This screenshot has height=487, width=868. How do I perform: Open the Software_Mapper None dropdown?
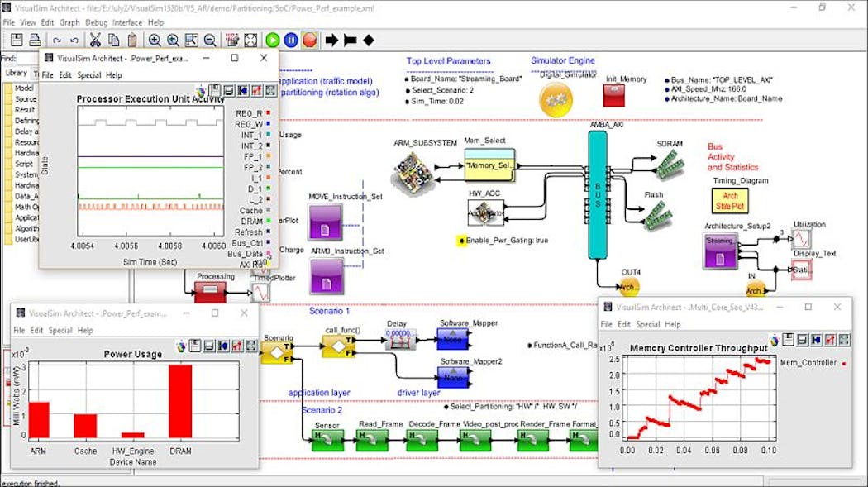(453, 339)
